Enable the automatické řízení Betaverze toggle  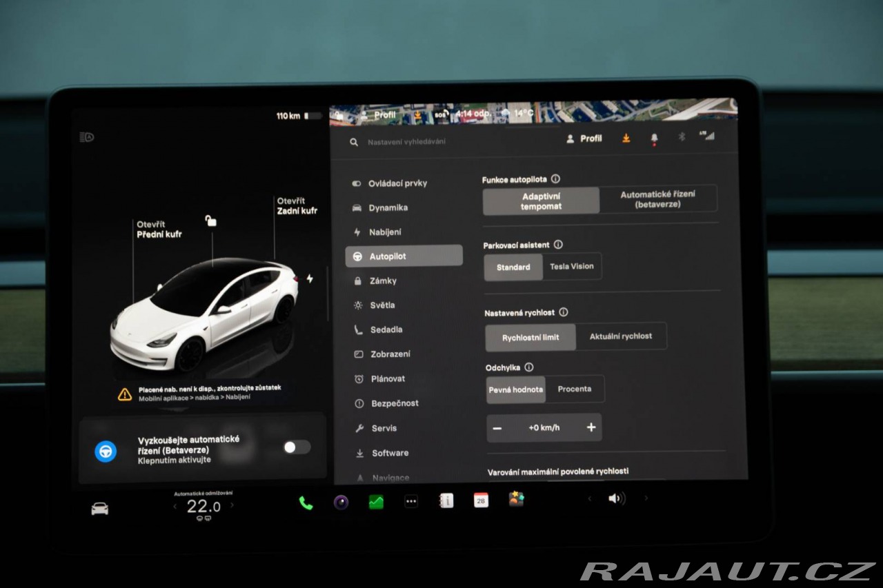coord(297,447)
